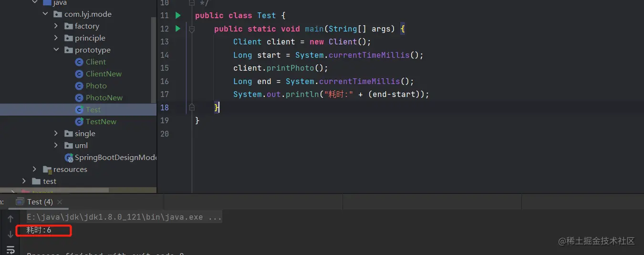Expand the test folder
This screenshot has width=644, height=255.
tap(24, 181)
